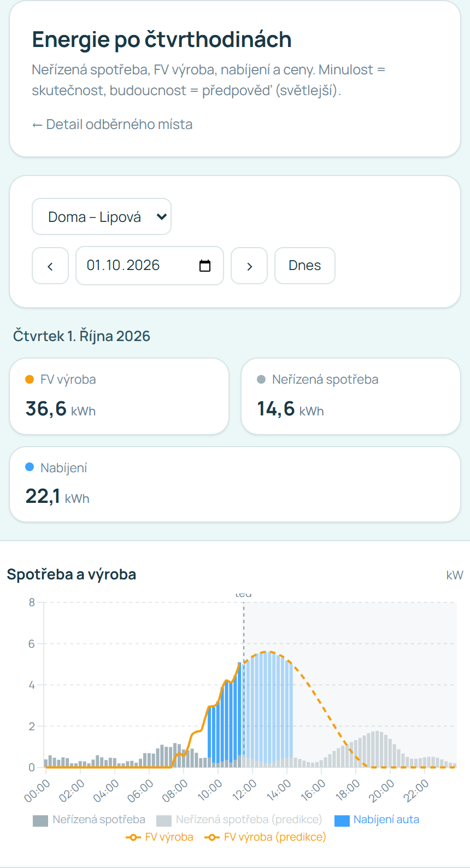Toggle Nabíjení auta legend entry
Viewport: 470px width, 868px height.
(377, 820)
